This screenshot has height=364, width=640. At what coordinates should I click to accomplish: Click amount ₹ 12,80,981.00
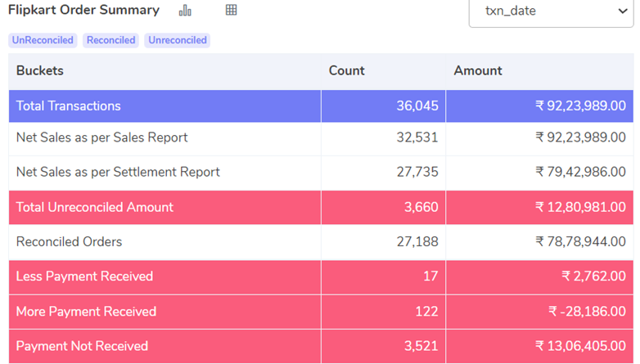(580, 207)
